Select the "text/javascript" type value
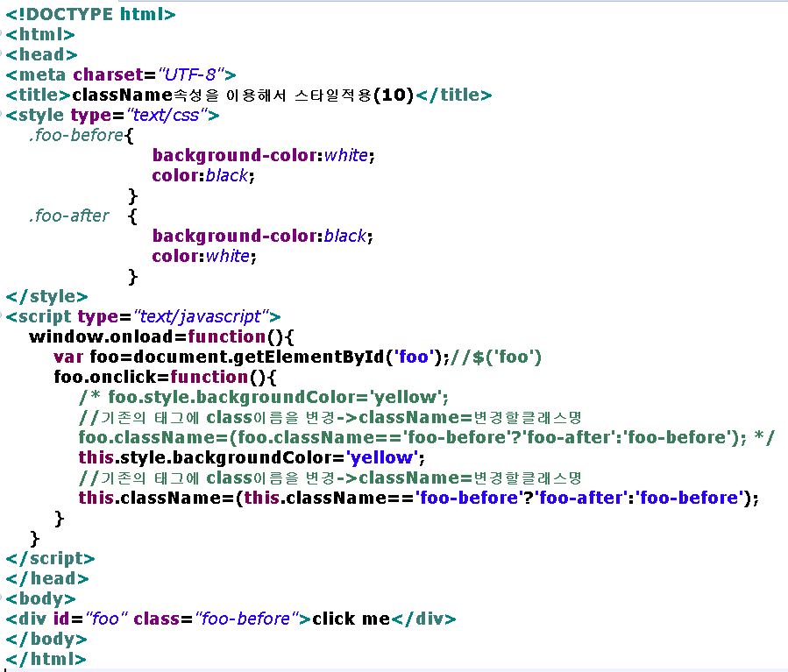The image size is (788, 672). [x=201, y=316]
